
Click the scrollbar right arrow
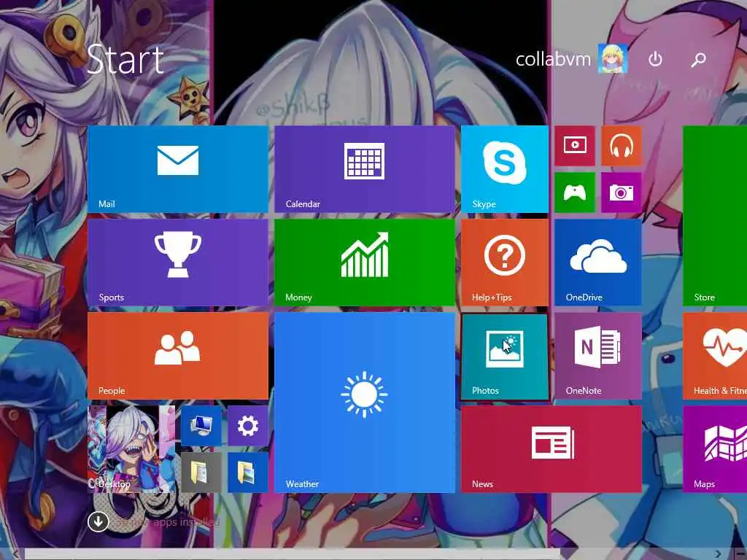(x=719, y=554)
